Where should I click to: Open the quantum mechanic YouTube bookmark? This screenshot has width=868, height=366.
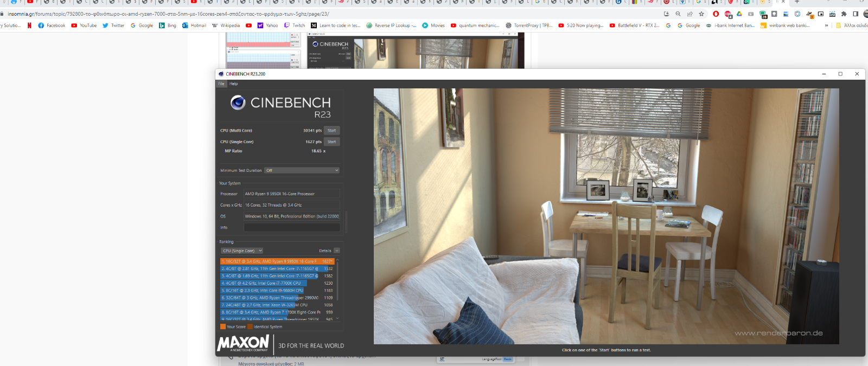[475, 25]
